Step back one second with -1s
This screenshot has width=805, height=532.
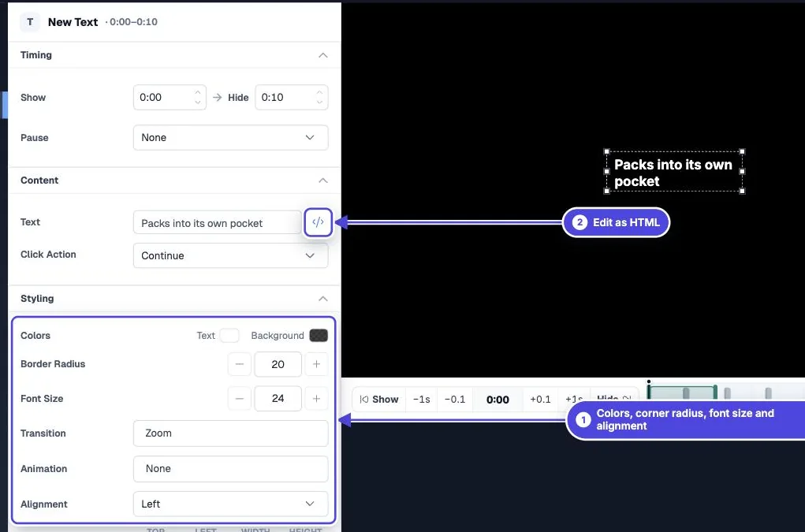[422, 400]
